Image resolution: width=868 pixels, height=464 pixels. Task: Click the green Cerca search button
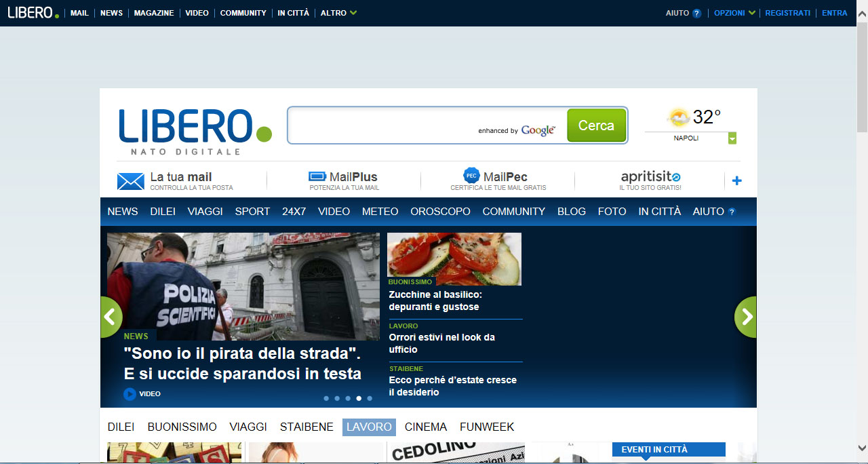(x=596, y=125)
